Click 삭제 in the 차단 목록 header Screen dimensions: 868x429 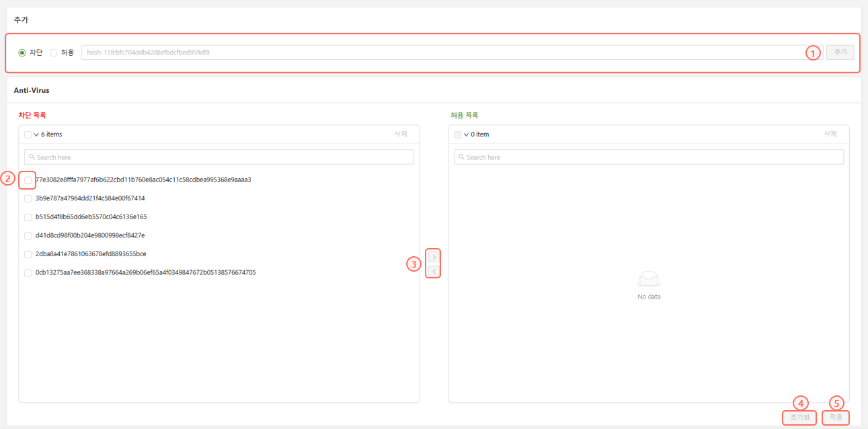(x=401, y=134)
